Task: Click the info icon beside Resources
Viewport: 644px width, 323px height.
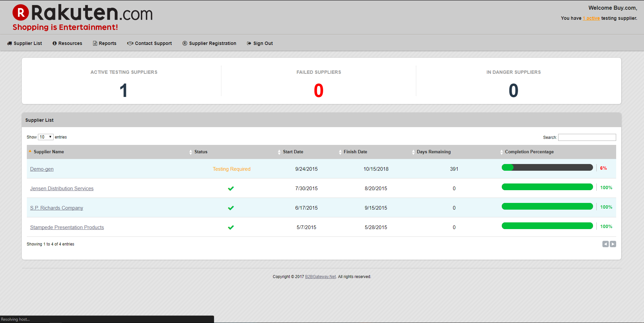Action: click(x=55, y=43)
